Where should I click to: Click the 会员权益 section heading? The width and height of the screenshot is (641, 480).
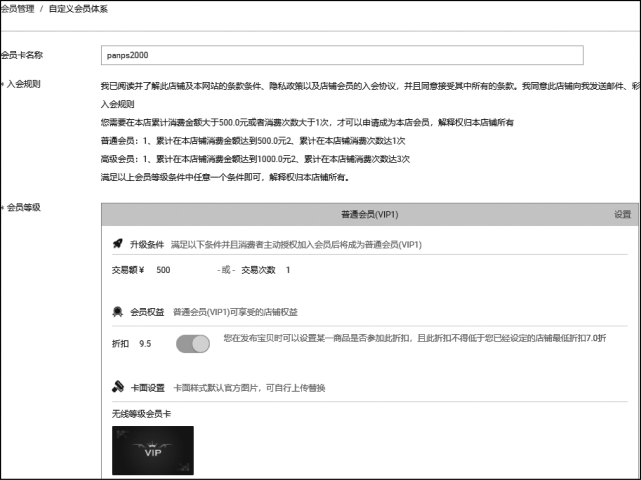147,312
